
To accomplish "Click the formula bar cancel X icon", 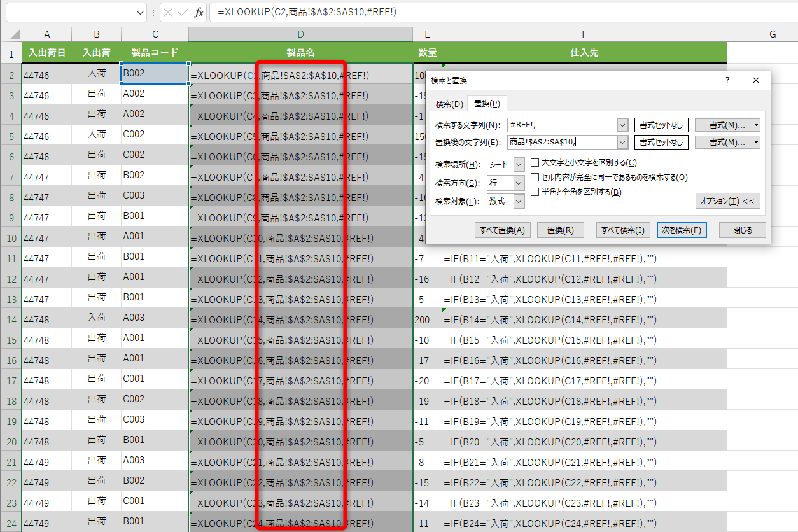I will [x=168, y=12].
